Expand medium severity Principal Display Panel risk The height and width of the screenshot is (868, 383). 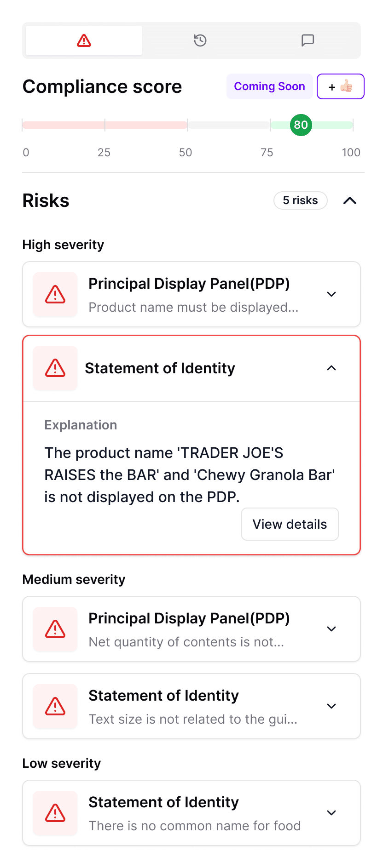coord(331,629)
